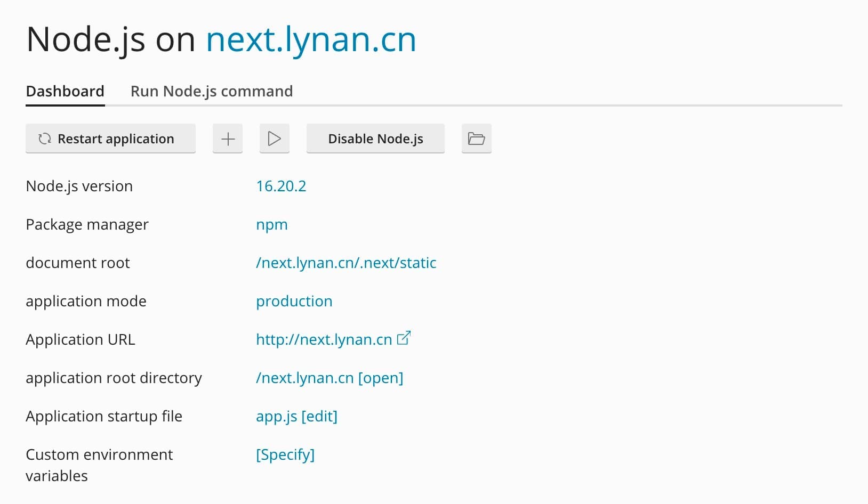This screenshot has width=868, height=504.
Task: Click the plus icon button in the toolbar
Action: pyautogui.click(x=228, y=139)
